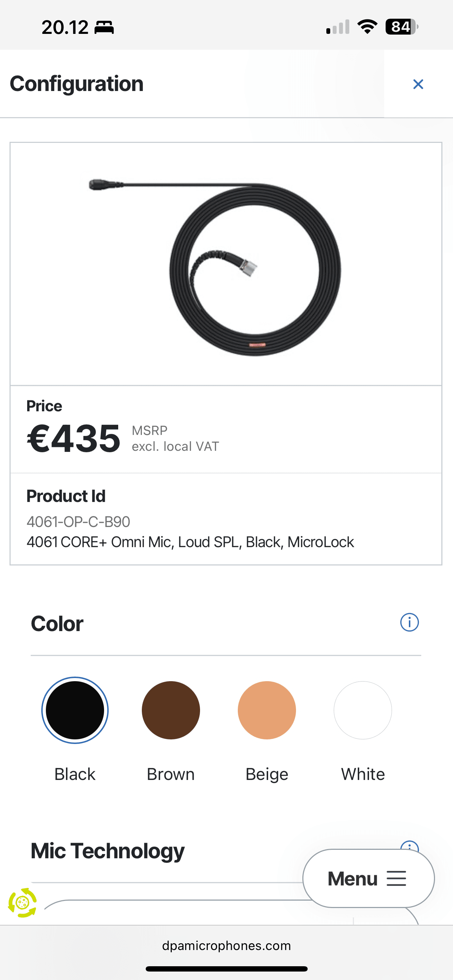Tap the dpamicrophones.com address bar
The image size is (453, 980).
[x=226, y=945]
